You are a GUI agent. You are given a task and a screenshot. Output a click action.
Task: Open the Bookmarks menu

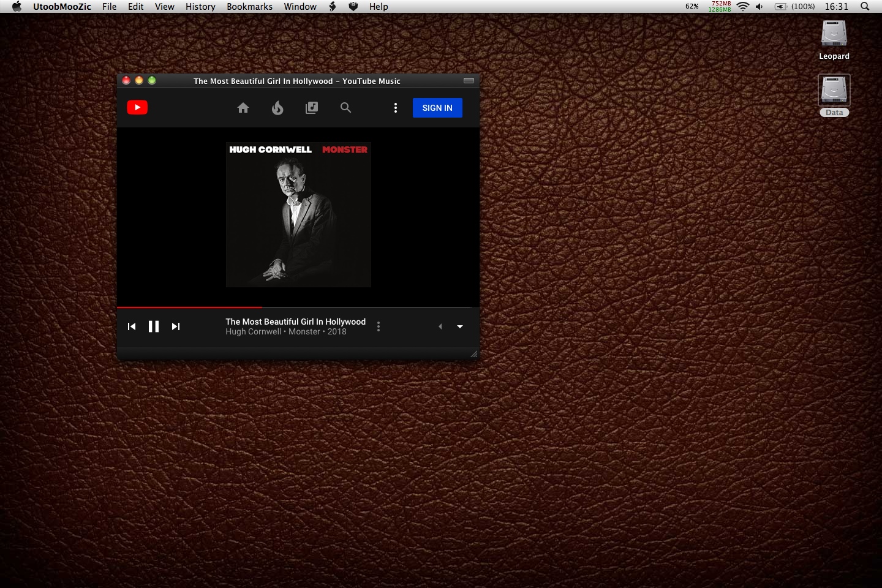(249, 6)
